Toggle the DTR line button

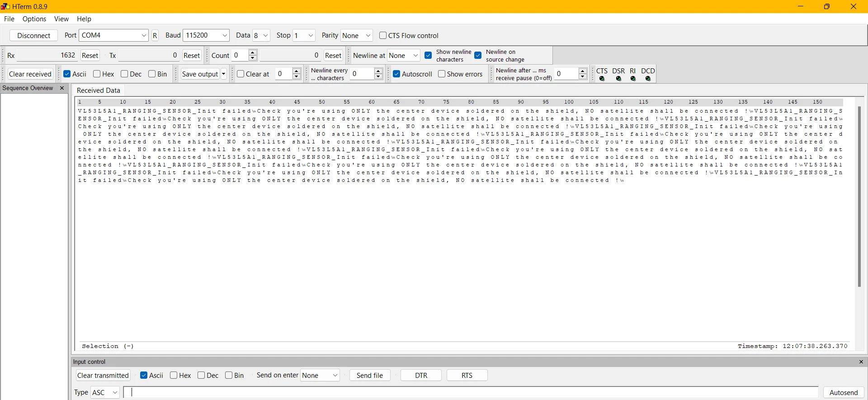click(x=421, y=375)
